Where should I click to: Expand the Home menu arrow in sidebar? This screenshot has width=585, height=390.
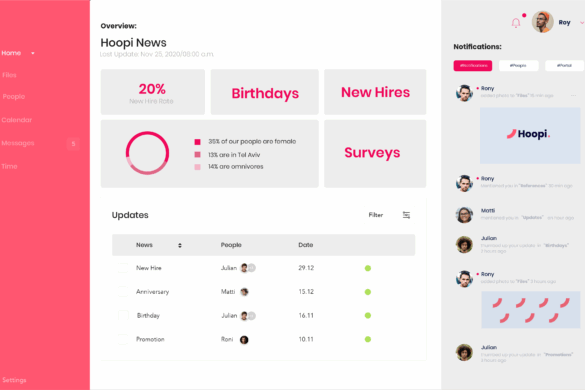(x=33, y=53)
